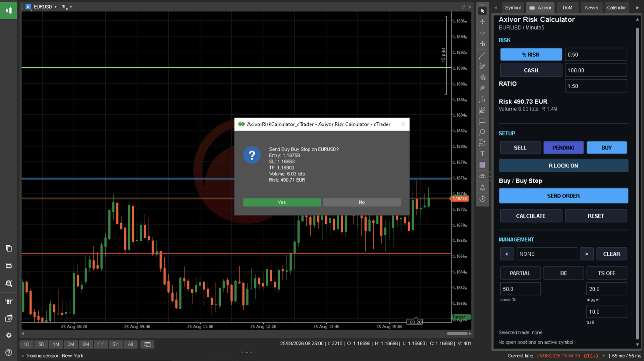Toggle the SELL direction button

click(520, 148)
